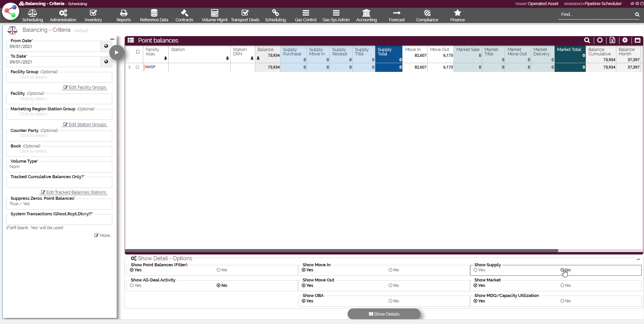Image resolution: width=644 pixels, height=324 pixels.
Task: Tick the NMGP row checkbox
Action: 138,67
